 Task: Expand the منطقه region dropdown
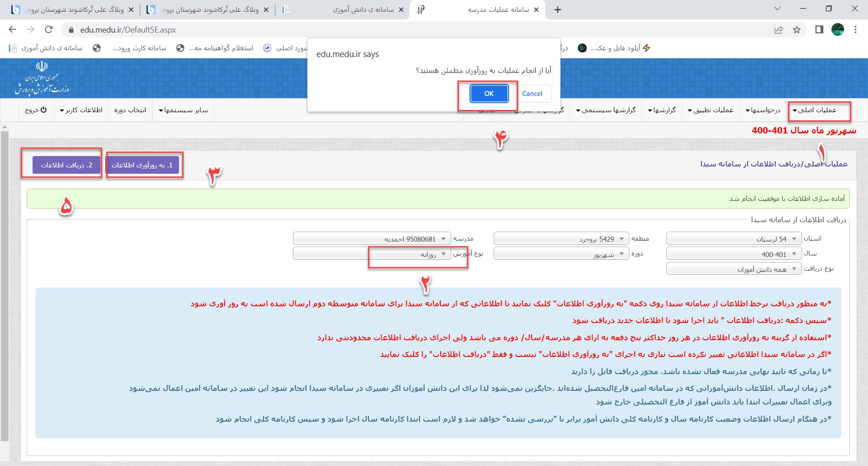(561, 239)
